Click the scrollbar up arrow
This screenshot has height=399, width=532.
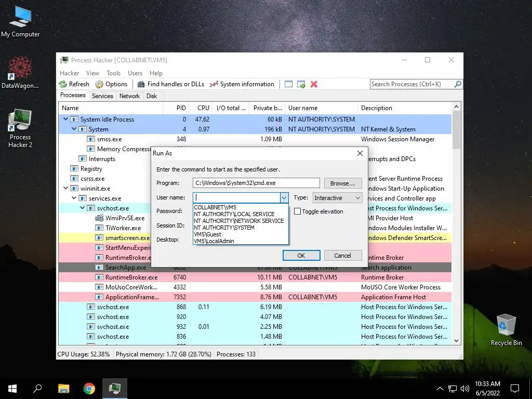[456, 107]
